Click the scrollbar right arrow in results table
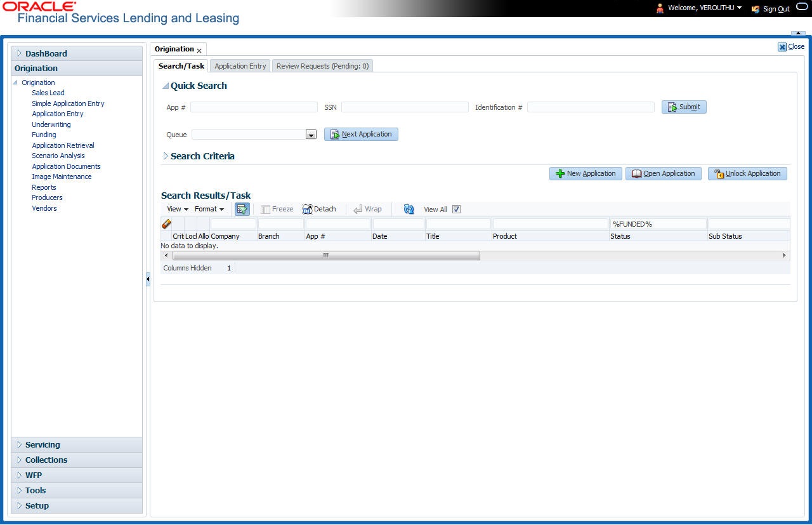This screenshot has width=812, height=525. 785,255
